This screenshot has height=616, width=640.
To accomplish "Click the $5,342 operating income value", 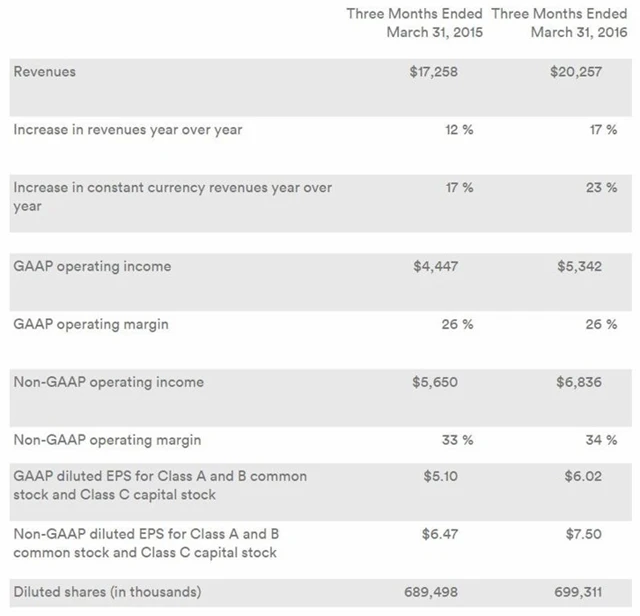I will tap(578, 266).
